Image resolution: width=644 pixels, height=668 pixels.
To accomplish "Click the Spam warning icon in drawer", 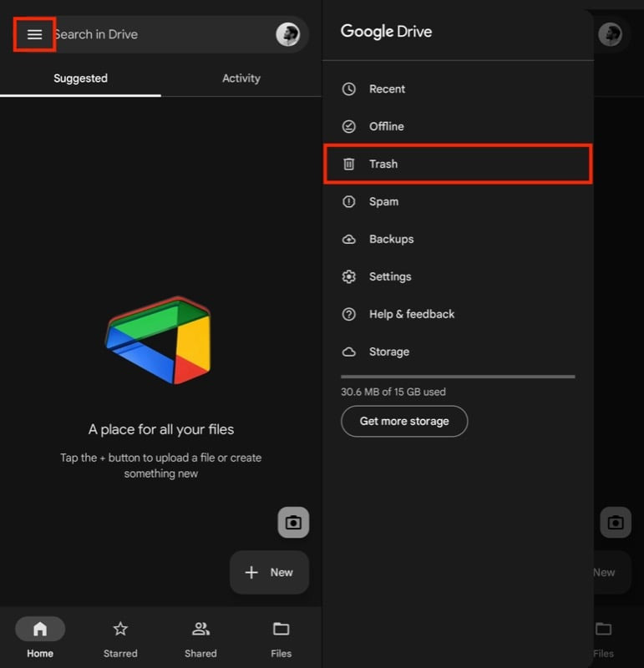I will click(348, 201).
